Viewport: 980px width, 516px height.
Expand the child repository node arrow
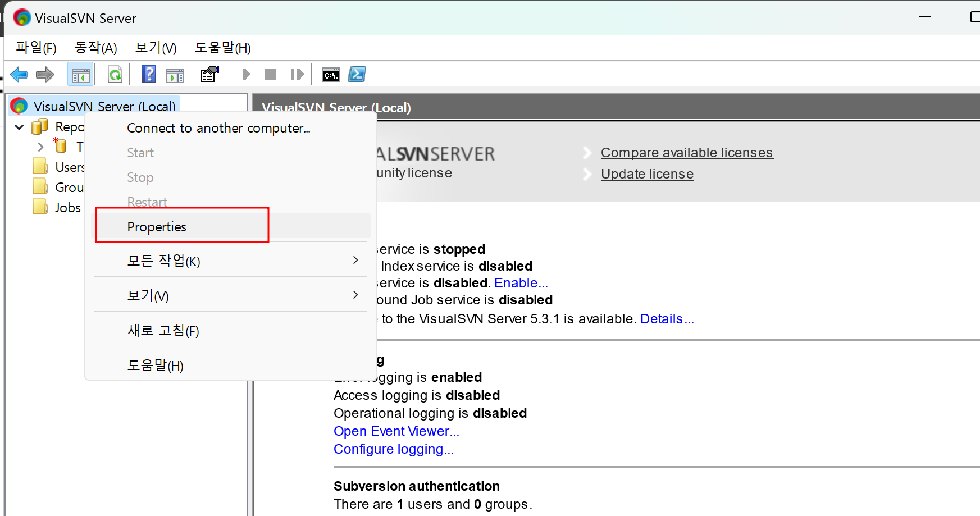40,147
